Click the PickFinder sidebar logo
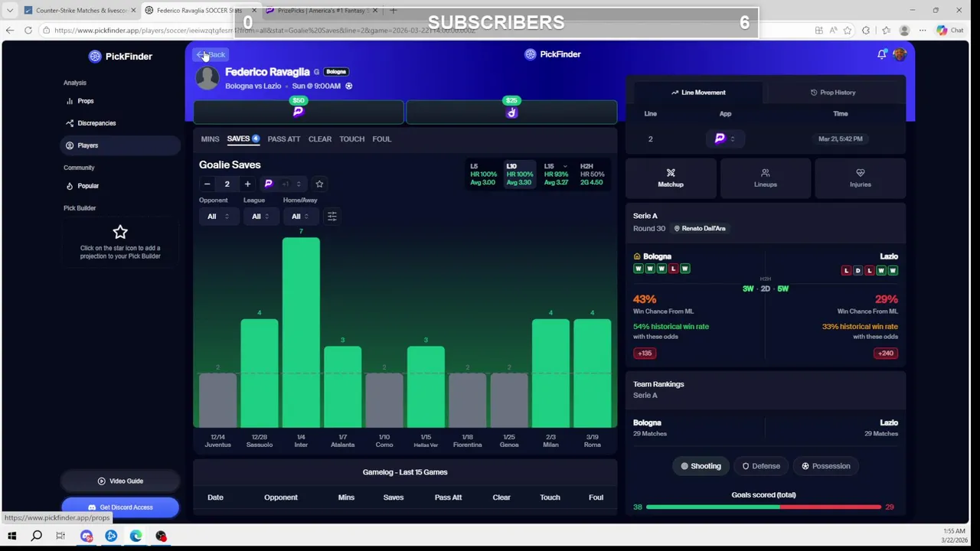This screenshot has height=551, width=980. click(x=120, y=56)
